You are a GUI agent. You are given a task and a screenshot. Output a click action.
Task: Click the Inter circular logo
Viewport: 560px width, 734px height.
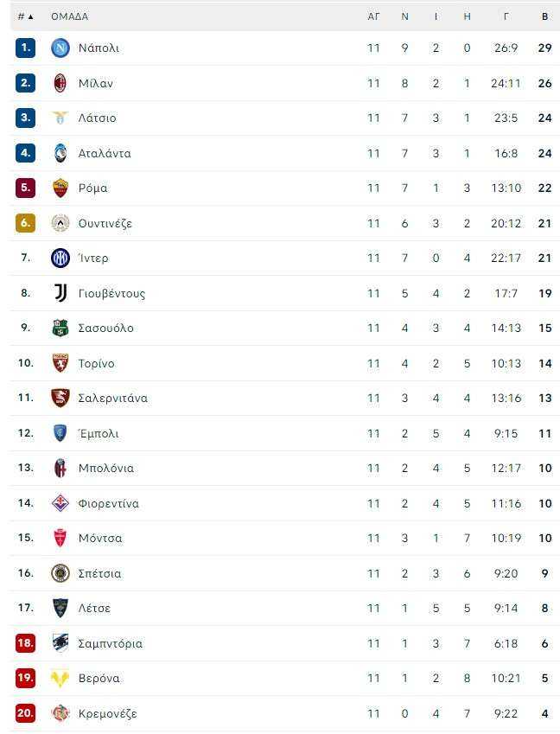60,258
